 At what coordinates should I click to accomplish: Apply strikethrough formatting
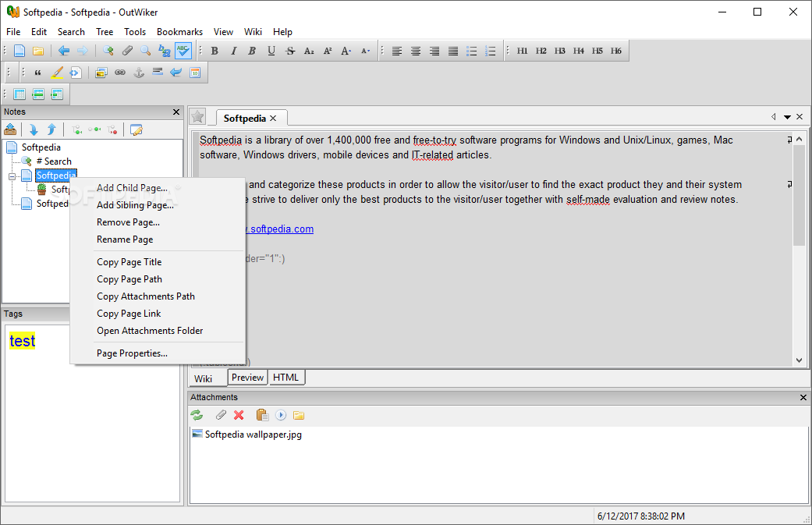pyautogui.click(x=290, y=51)
